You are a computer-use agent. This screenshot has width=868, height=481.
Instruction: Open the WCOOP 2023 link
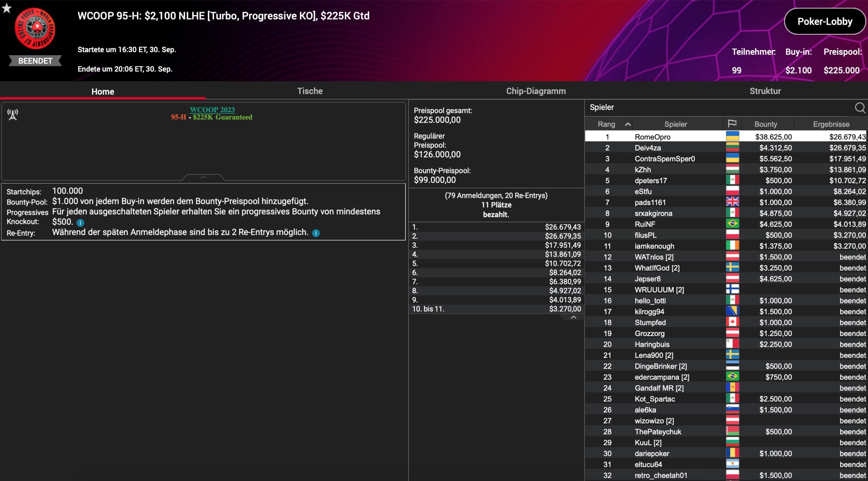coord(212,109)
